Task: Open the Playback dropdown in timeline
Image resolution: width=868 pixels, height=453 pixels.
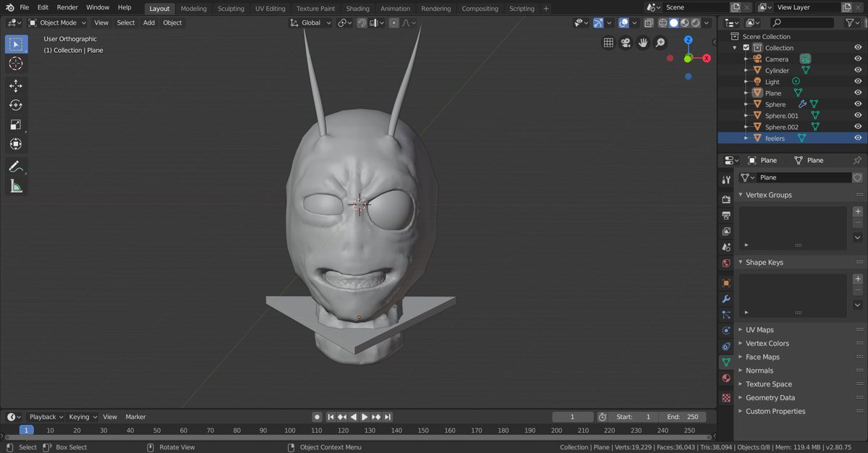Action: (x=46, y=417)
